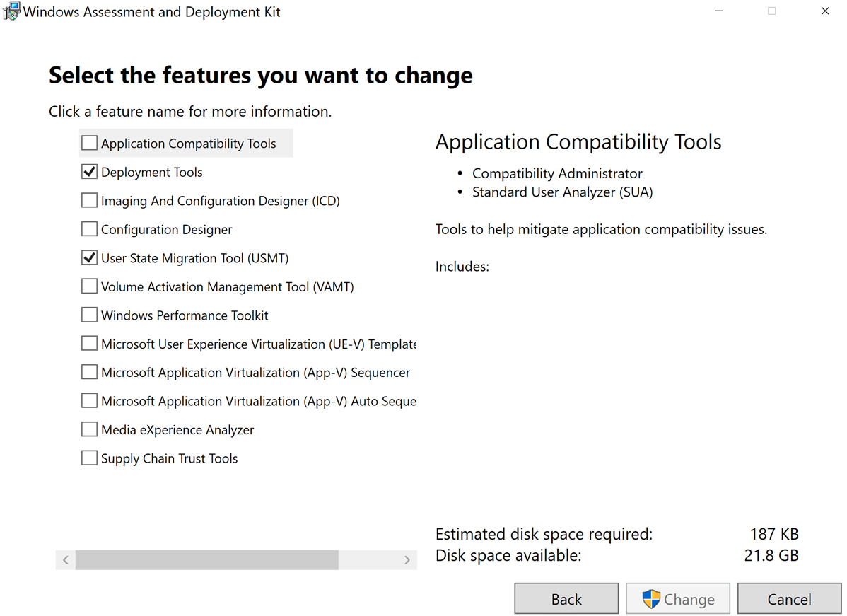
Task: Enable the Supply Chain Trust Tools checkbox
Action: (x=89, y=458)
